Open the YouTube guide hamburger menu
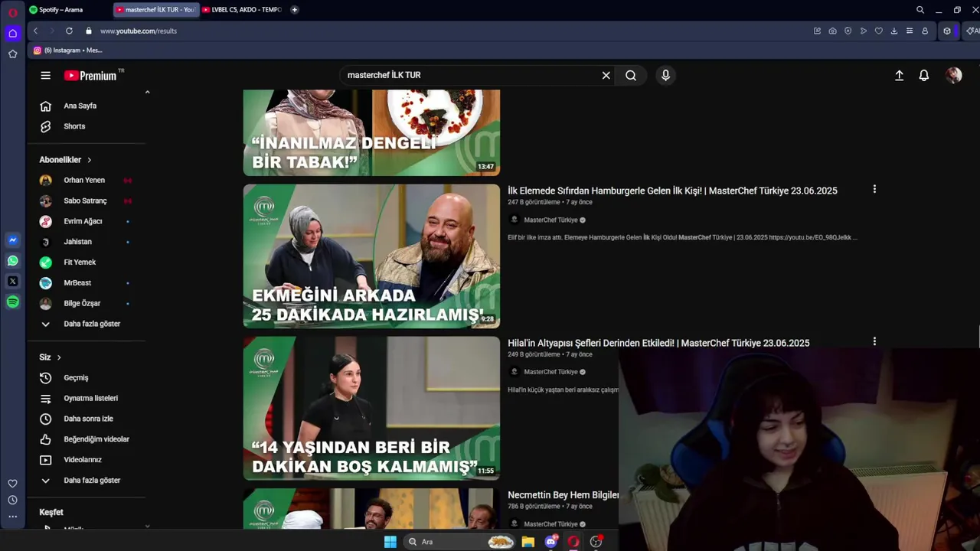 45,75
